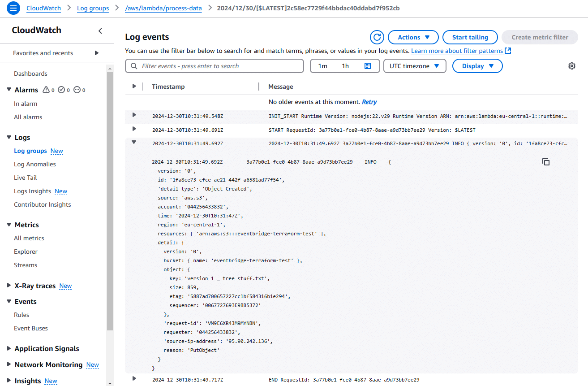The width and height of the screenshot is (588, 386).
Task: Expand Favorites and recents menu
Action: pos(97,53)
